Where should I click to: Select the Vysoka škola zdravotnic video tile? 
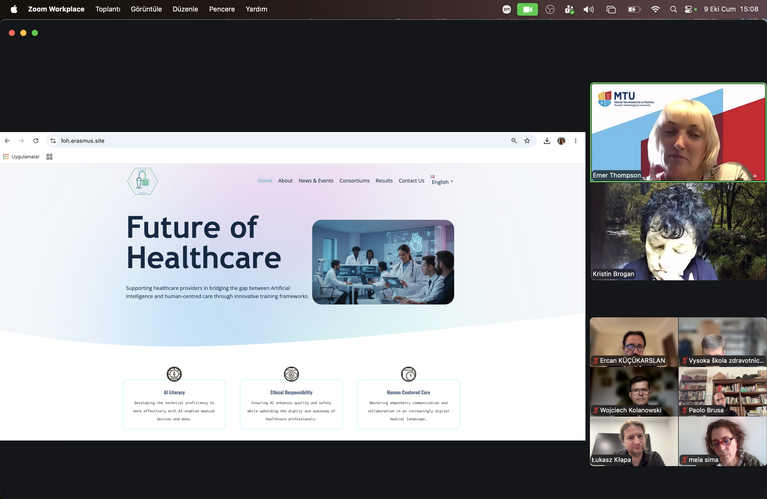[722, 342]
